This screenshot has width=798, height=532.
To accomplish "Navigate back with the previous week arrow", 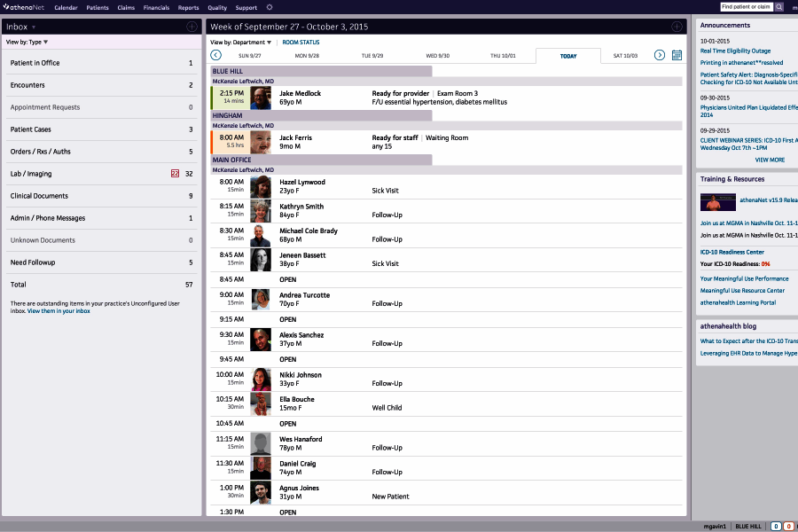I will (x=215, y=54).
